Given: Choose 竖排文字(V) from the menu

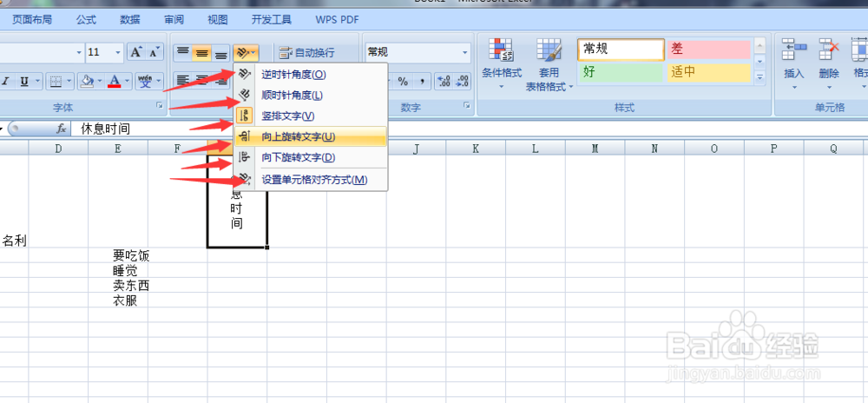Looking at the screenshot, I should point(311,116).
